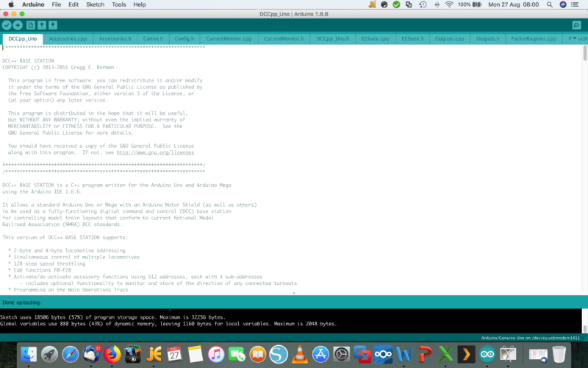
Task: Open the DCCpp_Uno.h tab
Action: coord(333,39)
